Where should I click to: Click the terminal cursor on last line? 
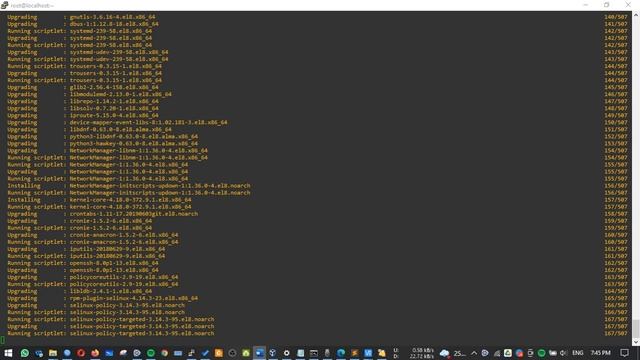3,340
